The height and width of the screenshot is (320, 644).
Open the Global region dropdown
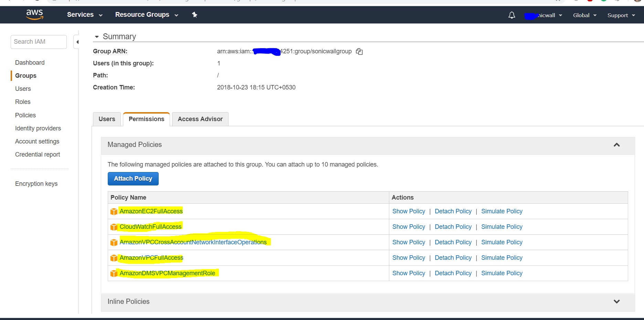point(584,15)
